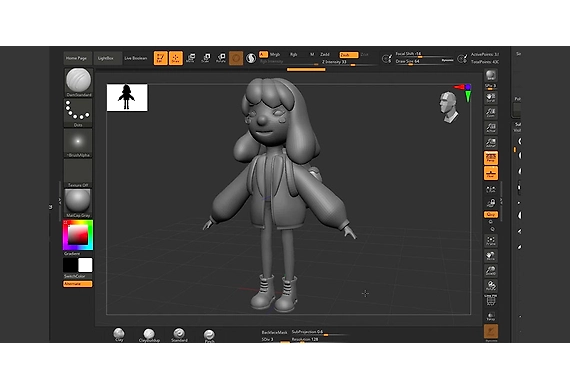This screenshot has height=390, width=570.
Task: Adjust the SPix slider
Action: click(491, 87)
